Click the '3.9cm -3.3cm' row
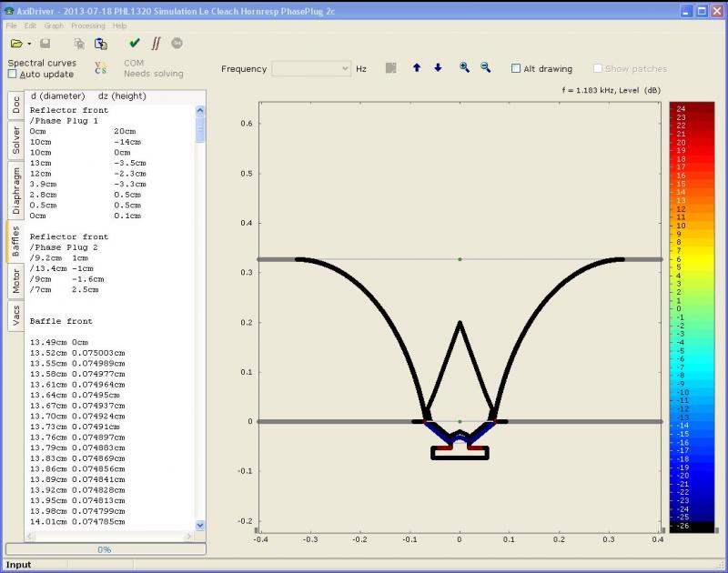Screen dimensions: 728x573 pyautogui.click(x=88, y=184)
